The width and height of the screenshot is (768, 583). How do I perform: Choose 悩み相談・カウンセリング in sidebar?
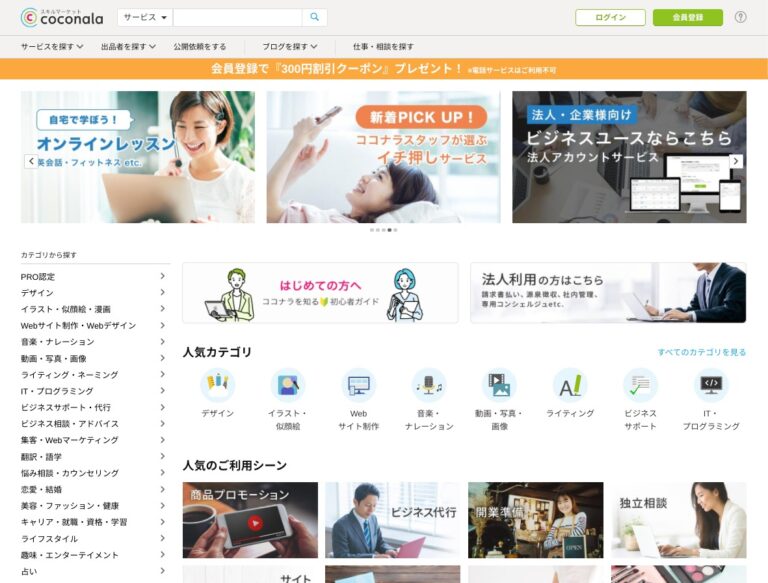click(70, 473)
